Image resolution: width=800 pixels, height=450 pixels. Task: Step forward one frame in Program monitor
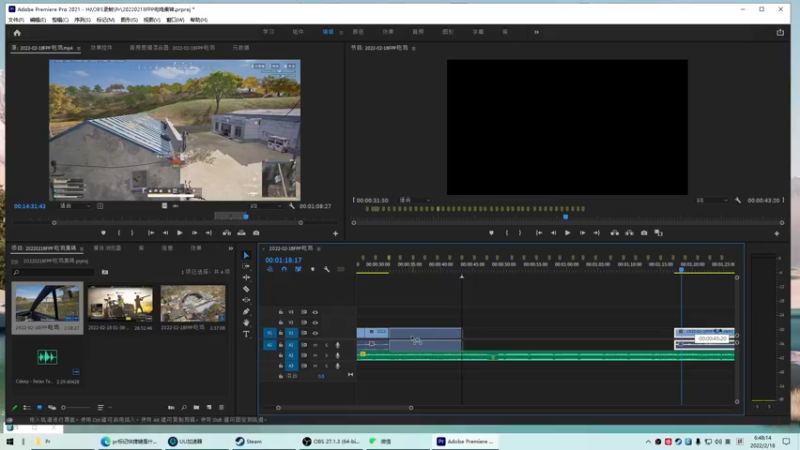(582, 233)
